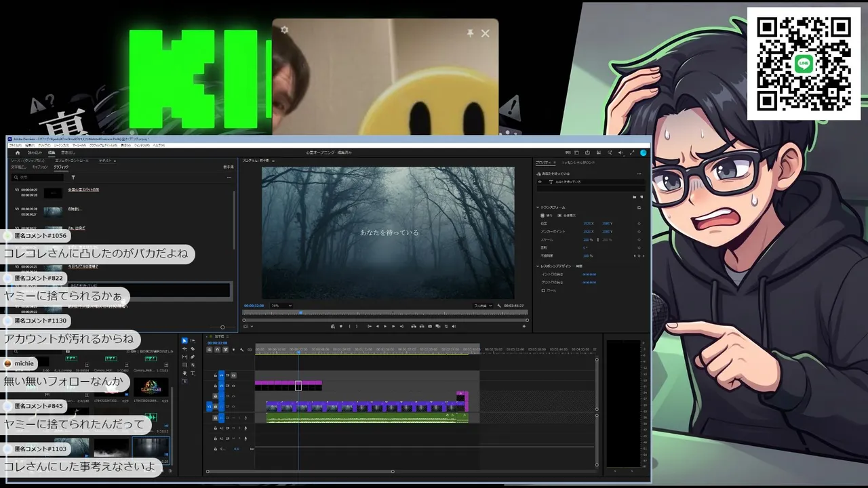This screenshot has width=868, height=488.
Task: Close the floating webcam window
Action: point(485,33)
